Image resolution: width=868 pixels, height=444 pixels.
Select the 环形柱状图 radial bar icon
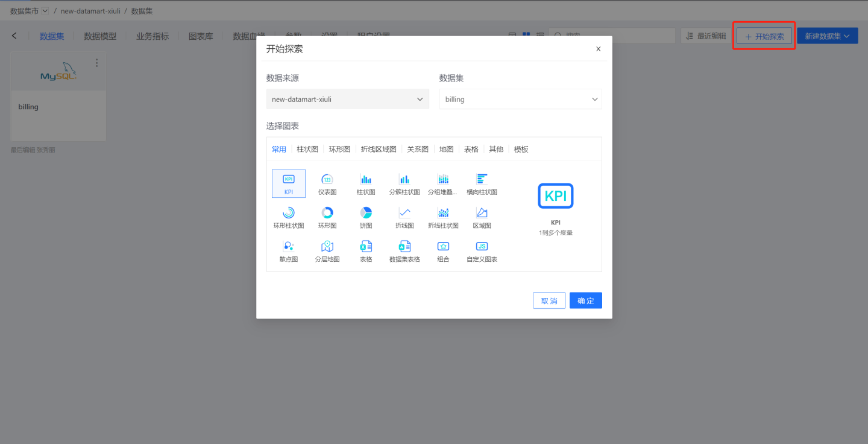click(289, 213)
